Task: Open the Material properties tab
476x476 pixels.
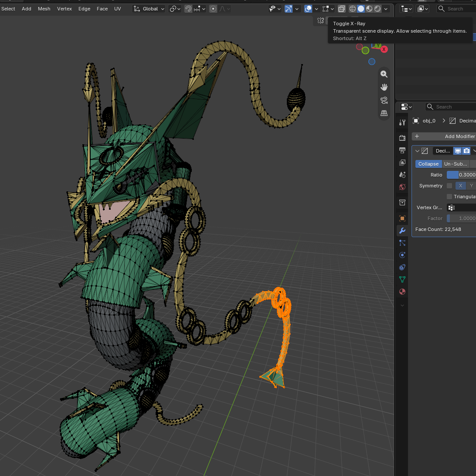Action: 402,292
